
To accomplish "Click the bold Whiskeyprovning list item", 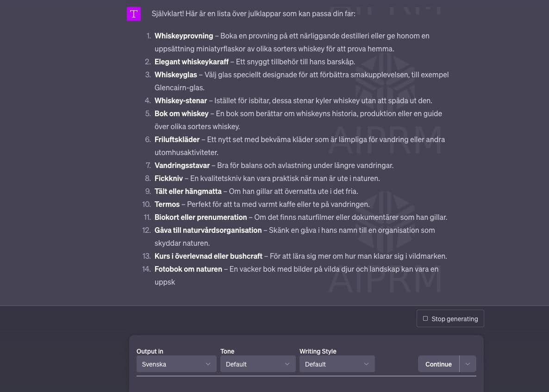I will tap(184, 36).
